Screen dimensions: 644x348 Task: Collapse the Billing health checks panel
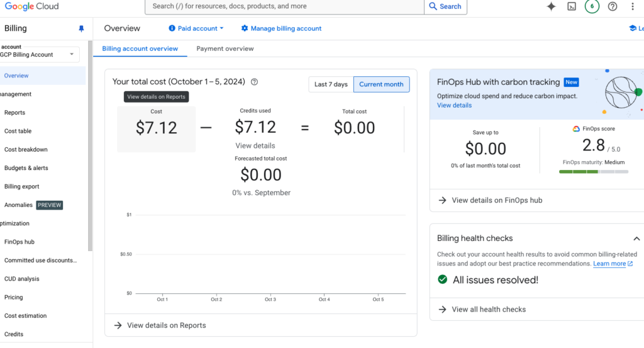[636, 239]
